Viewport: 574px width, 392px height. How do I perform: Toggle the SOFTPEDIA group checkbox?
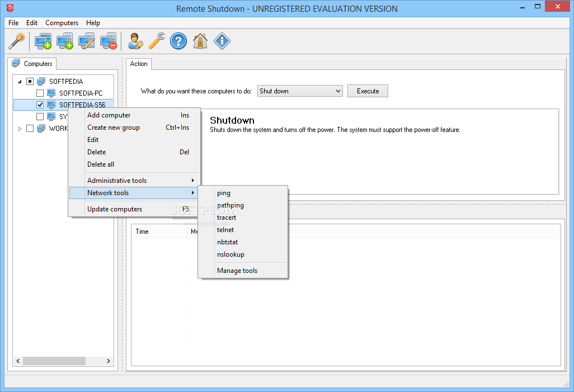click(x=30, y=81)
